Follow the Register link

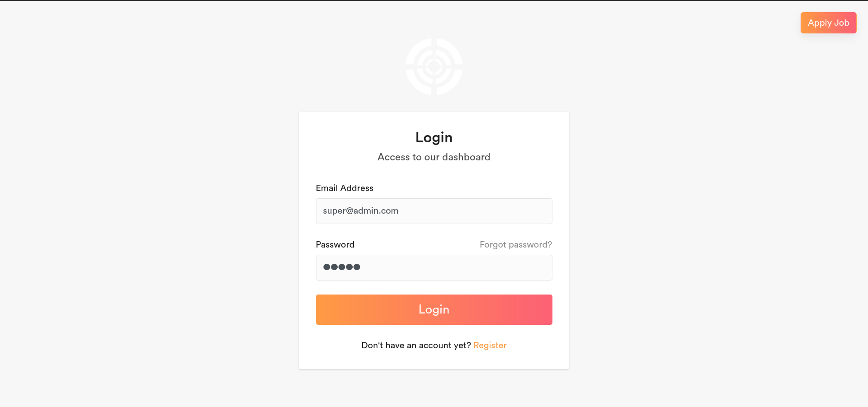pyautogui.click(x=490, y=345)
